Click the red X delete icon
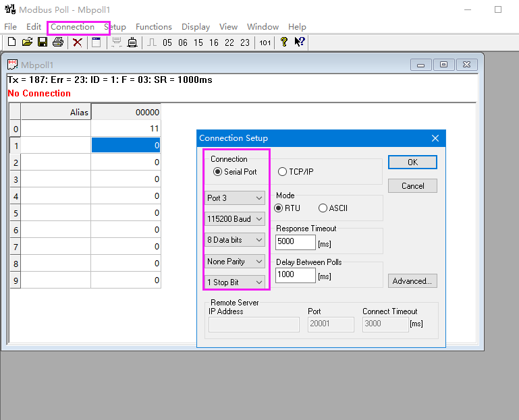Screen dimensions: 519x420 coord(78,42)
